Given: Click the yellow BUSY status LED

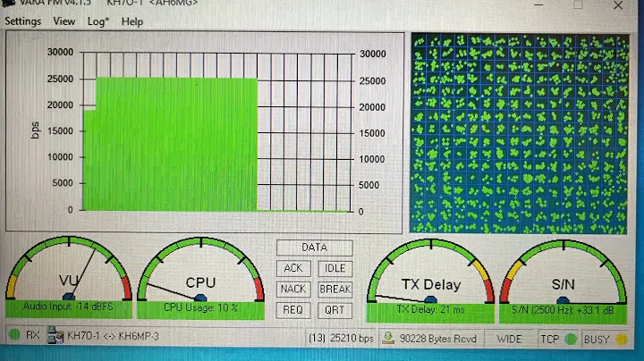Looking at the screenshot, I should [622, 340].
